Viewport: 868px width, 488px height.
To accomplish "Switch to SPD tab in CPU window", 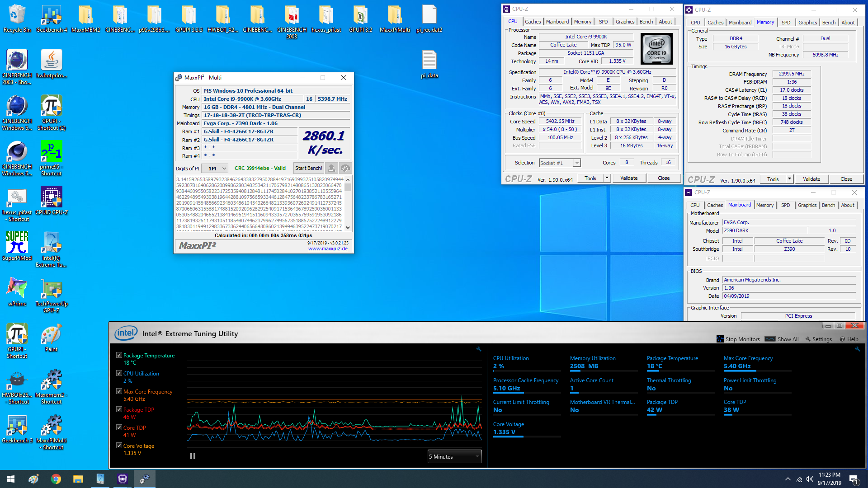I will coord(604,22).
